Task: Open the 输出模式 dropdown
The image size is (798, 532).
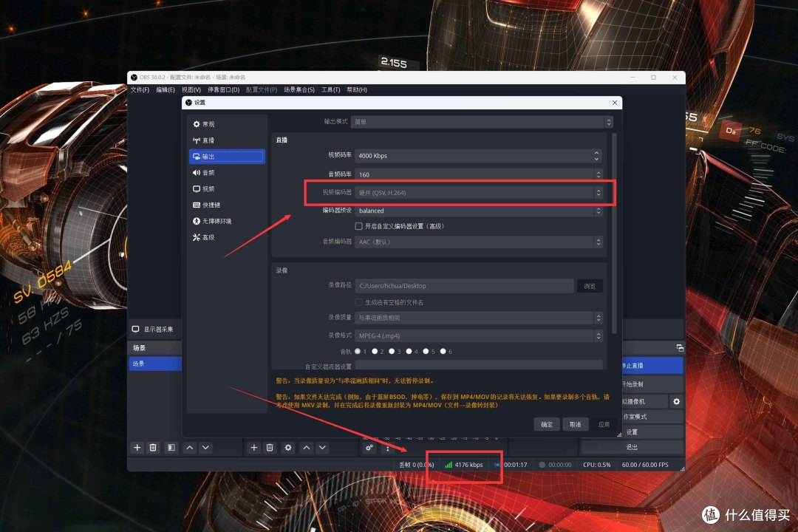Action: (482, 122)
